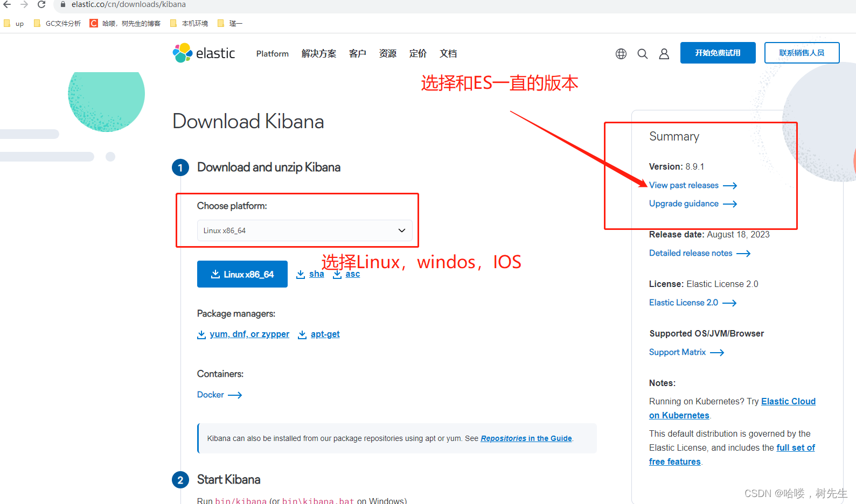The image size is (856, 504).
Task: Click the Version: 8.9.1 text
Action: click(677, 167)
